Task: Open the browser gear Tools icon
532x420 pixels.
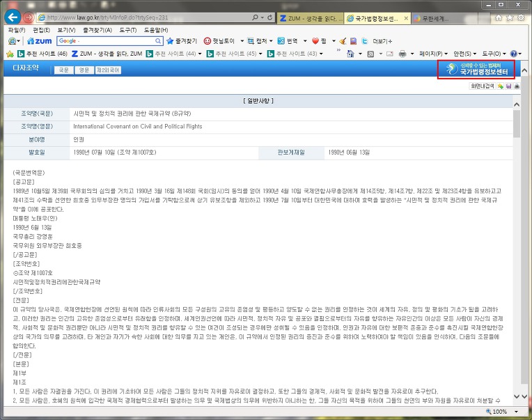Action: [521, 17]
